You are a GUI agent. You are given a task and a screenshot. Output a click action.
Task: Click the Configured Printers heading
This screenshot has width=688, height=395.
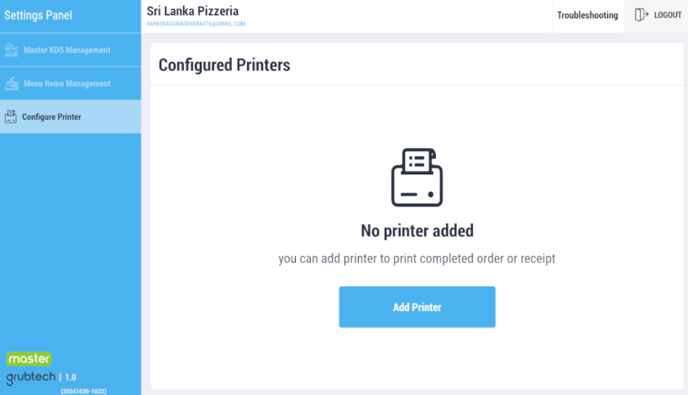[224, 65]
